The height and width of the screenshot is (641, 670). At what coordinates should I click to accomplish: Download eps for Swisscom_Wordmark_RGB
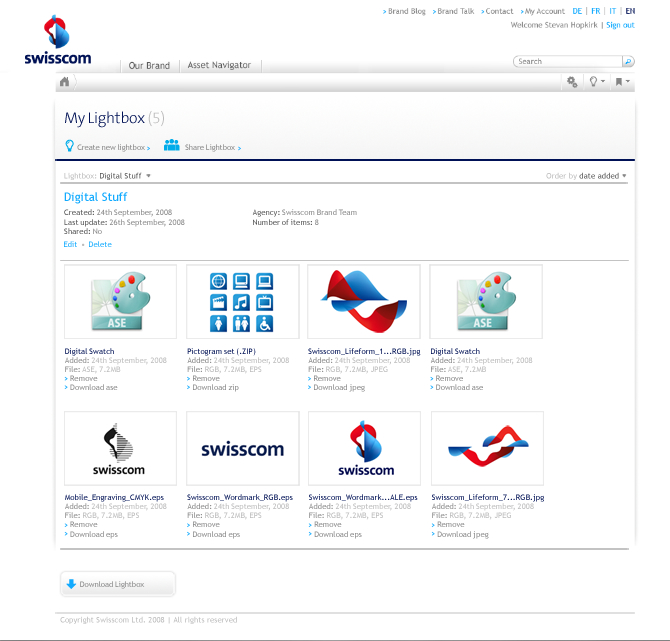216,534
